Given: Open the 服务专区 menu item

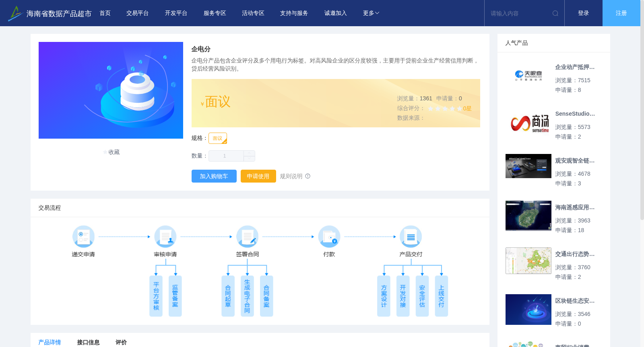Looking at the screenshot, I should [x=215, y=13].
